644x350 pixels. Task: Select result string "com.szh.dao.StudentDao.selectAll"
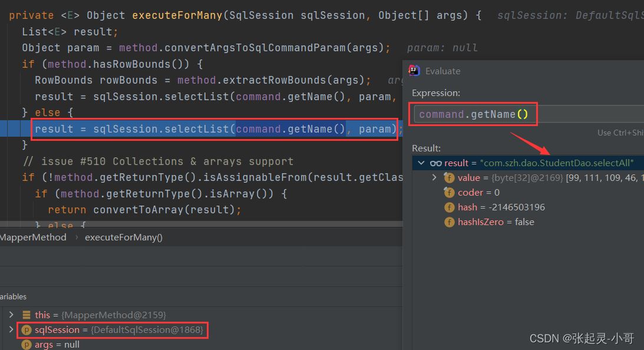[557, 163]
